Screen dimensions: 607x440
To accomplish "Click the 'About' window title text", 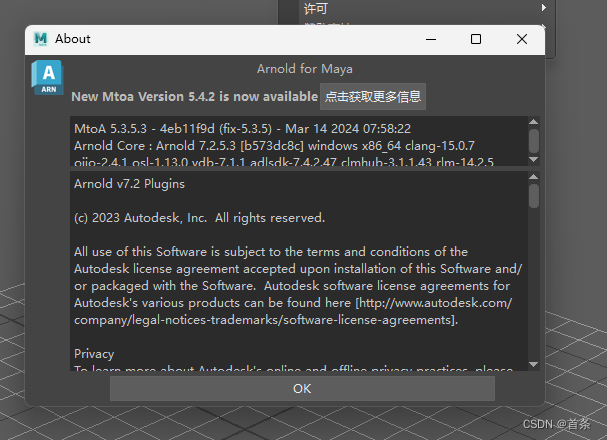I will 73,39.
